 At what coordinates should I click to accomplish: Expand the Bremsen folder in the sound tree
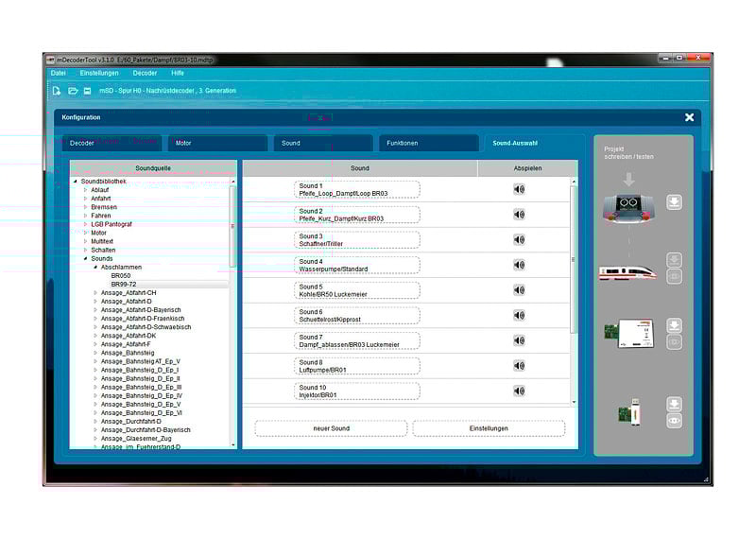pos(85,207)
